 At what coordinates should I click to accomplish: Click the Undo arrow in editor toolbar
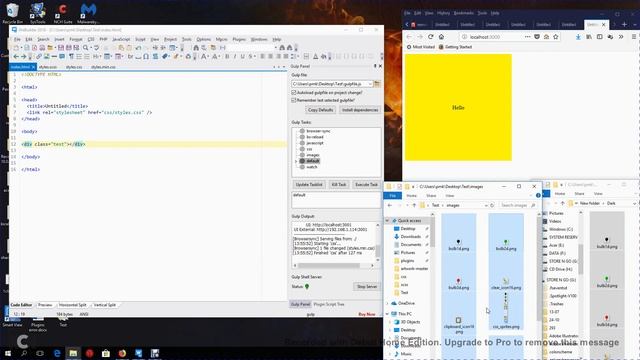pos(138,48)
